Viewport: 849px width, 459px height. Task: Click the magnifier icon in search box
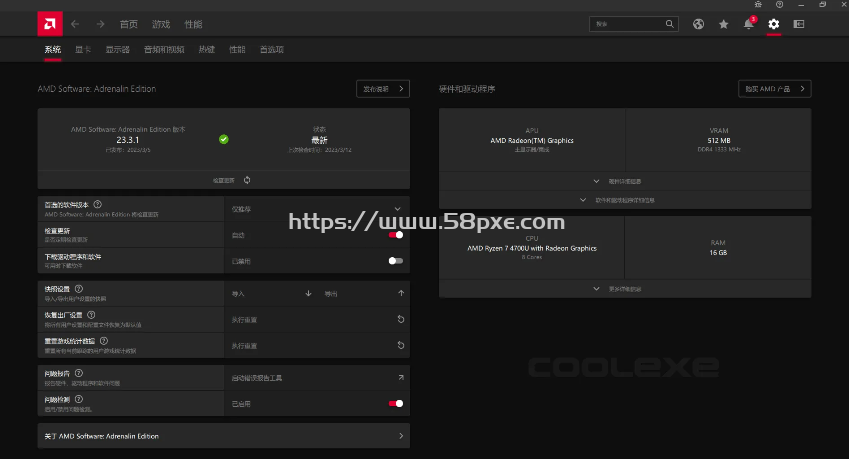click(670, 24)
